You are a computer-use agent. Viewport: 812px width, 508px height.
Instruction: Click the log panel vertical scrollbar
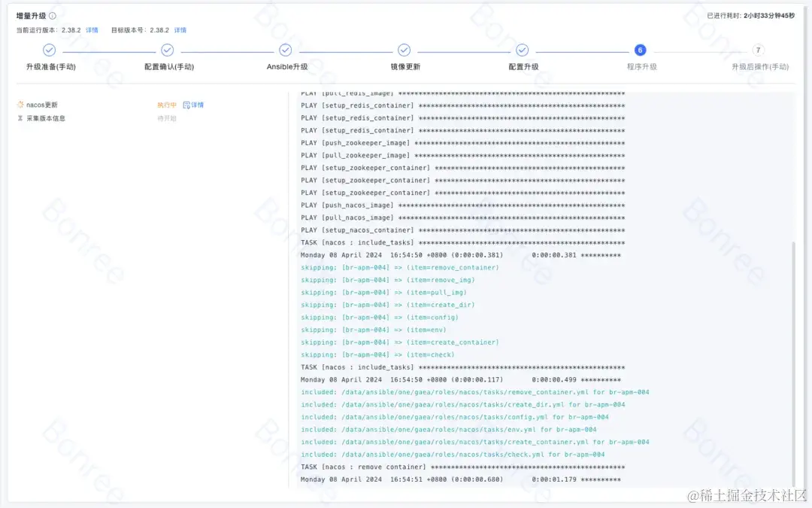tap(793, 363)
